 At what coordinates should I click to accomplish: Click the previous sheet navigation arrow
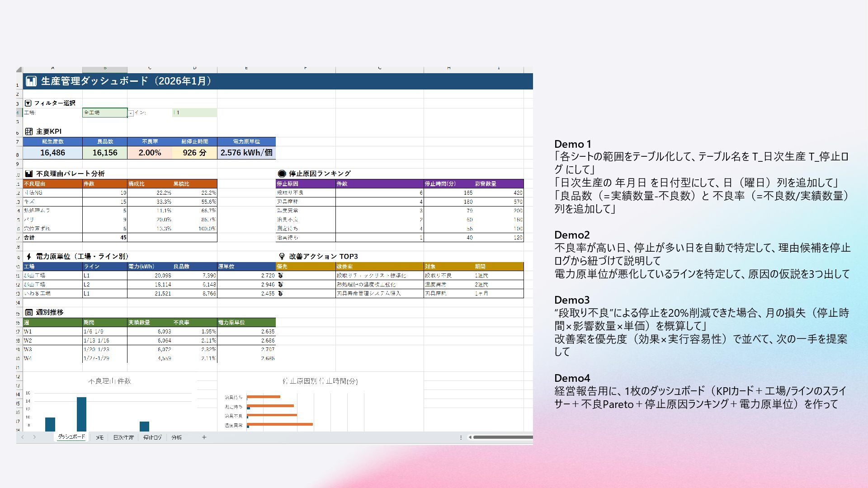coord(23,437)
